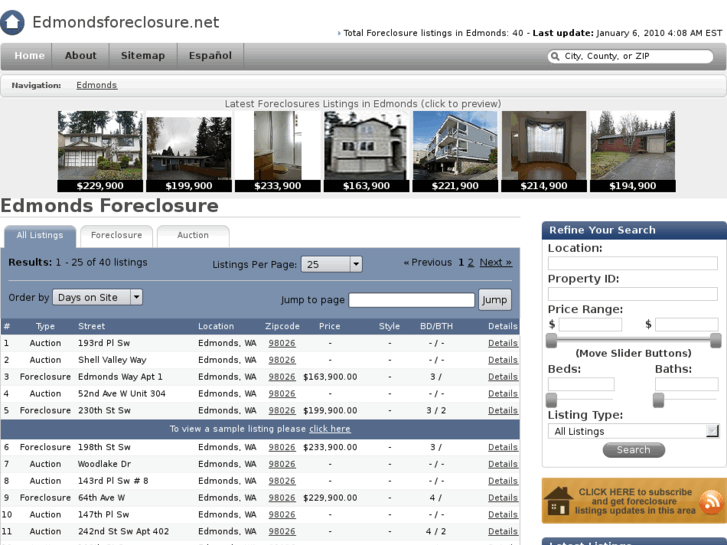Click the $163,900.00 price cell
This screenshot has height=545, width=727.
coord(330,377)
